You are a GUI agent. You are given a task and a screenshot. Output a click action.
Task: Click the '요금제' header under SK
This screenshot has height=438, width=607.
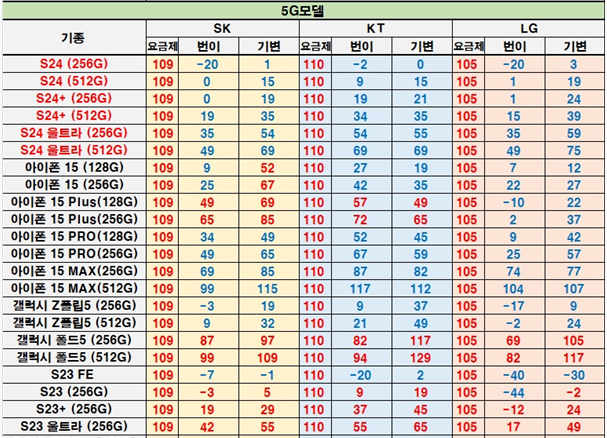[x=163, y=46]
